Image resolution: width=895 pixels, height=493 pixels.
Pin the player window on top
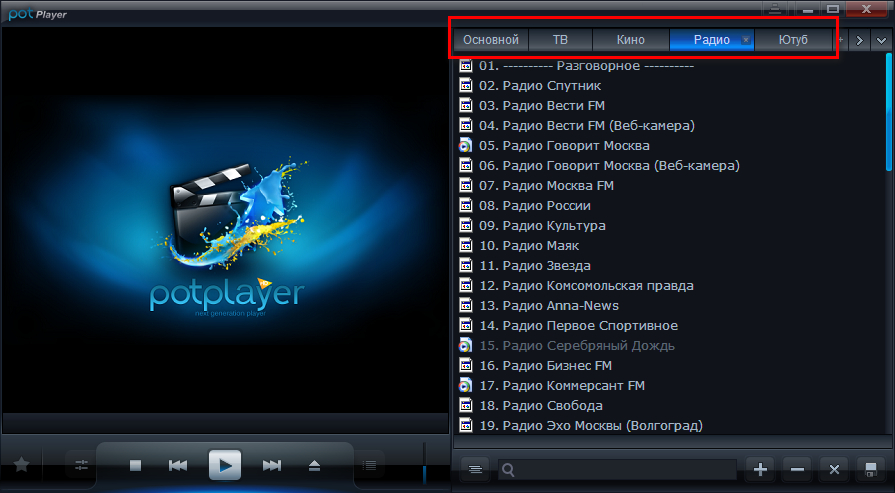click(775, 9)
